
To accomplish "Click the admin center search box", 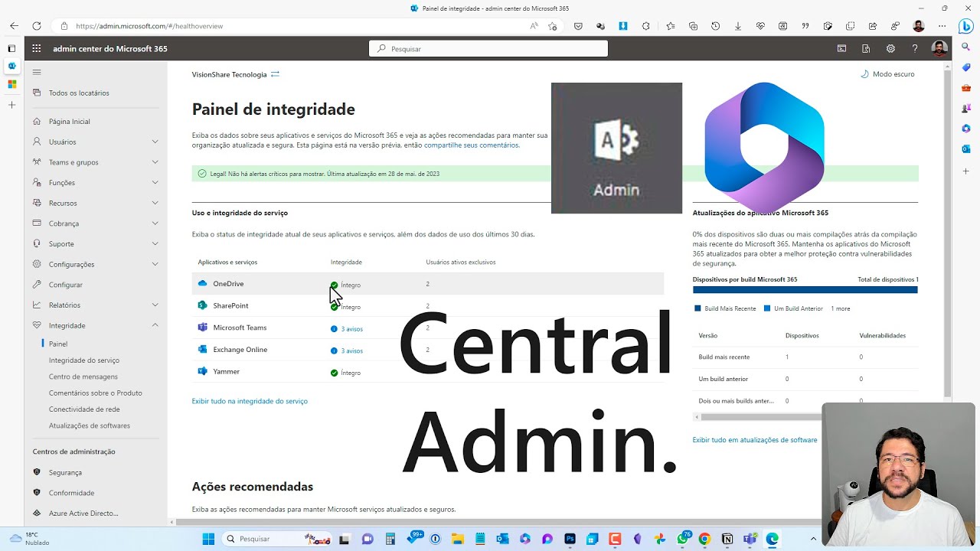I will pyautogui.click(x=488, y=48).
